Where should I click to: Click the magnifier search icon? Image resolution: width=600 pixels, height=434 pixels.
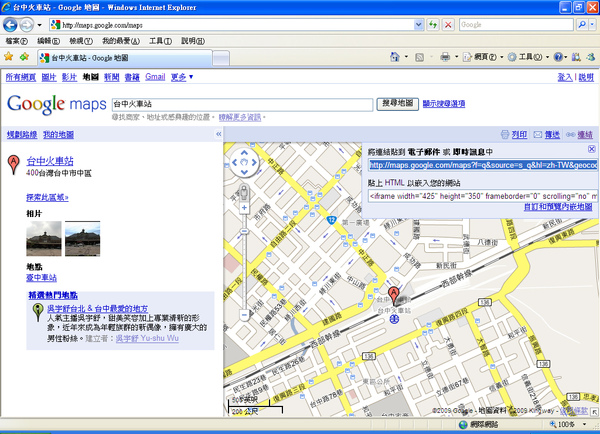[x=582, y=25]
